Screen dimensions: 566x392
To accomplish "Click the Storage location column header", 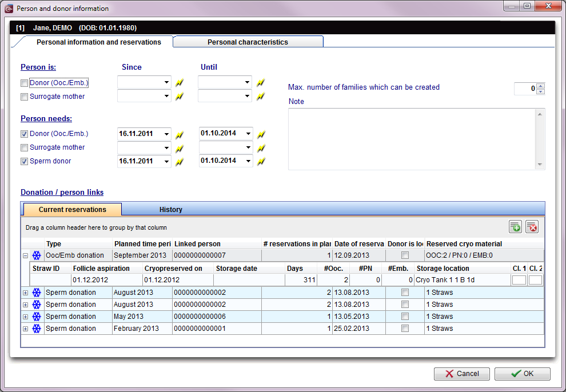I will (463, 269).
